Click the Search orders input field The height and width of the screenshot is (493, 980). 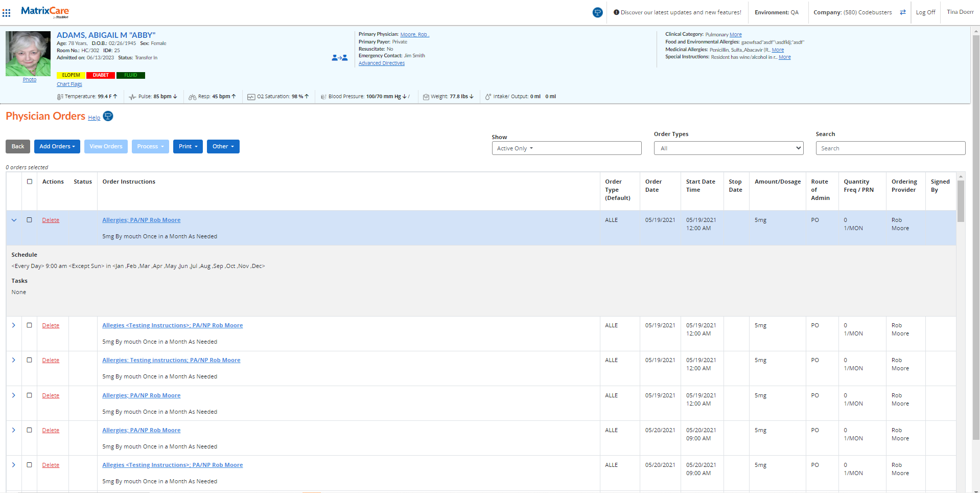891,148
